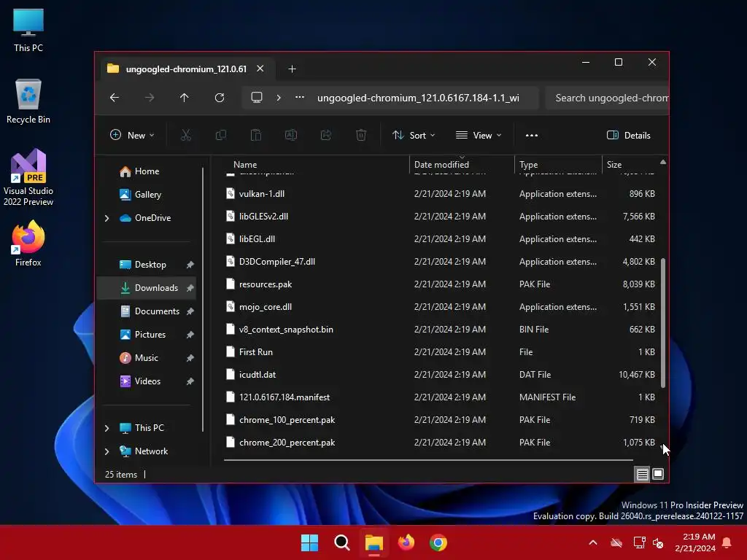
Task: Close the ungoogled-chromium tab
Action: (260, 69)
